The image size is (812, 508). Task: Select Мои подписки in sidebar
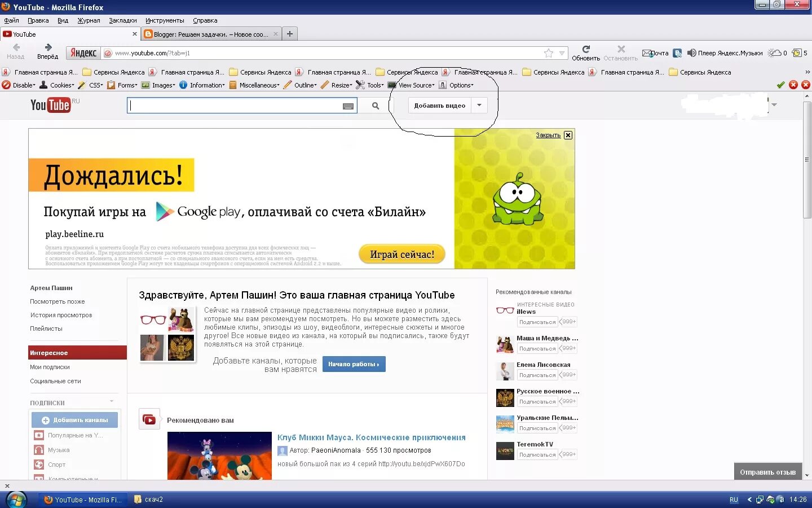tap(50, 367)
